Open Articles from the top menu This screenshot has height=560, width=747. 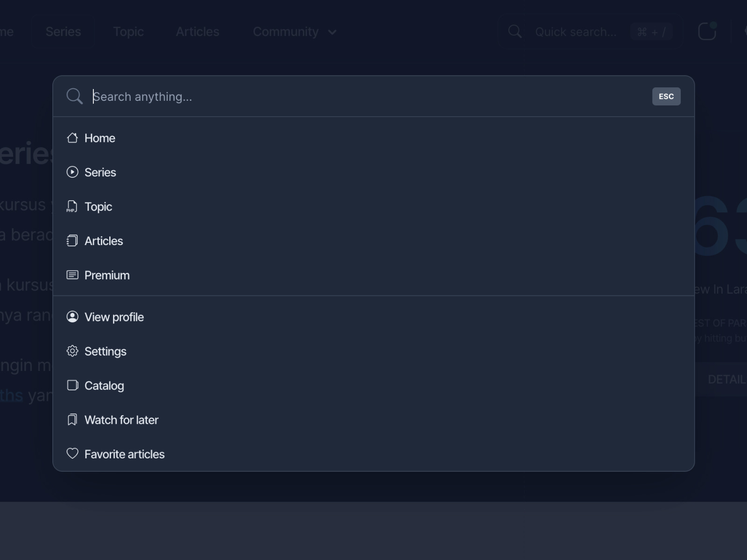click(x=197, y=32)
